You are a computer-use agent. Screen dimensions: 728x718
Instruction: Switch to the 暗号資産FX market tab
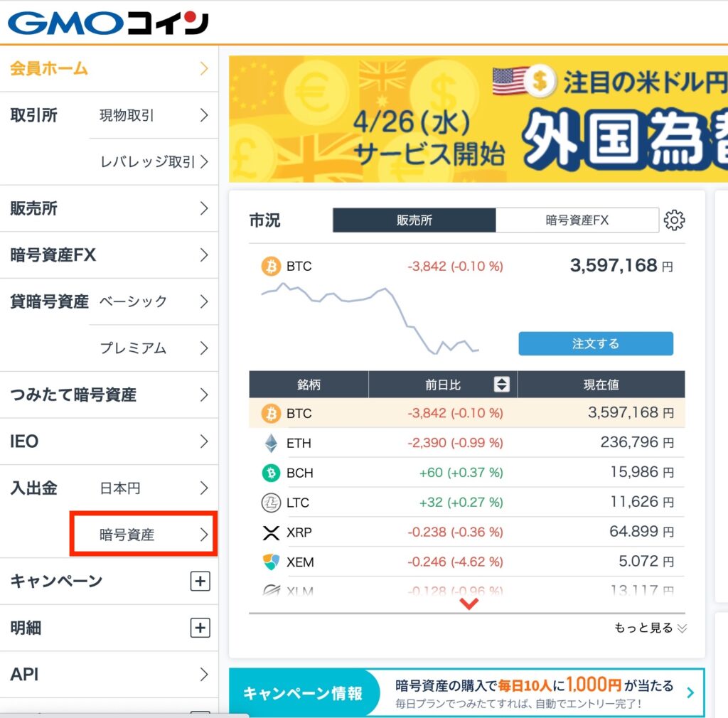point(577,220)
